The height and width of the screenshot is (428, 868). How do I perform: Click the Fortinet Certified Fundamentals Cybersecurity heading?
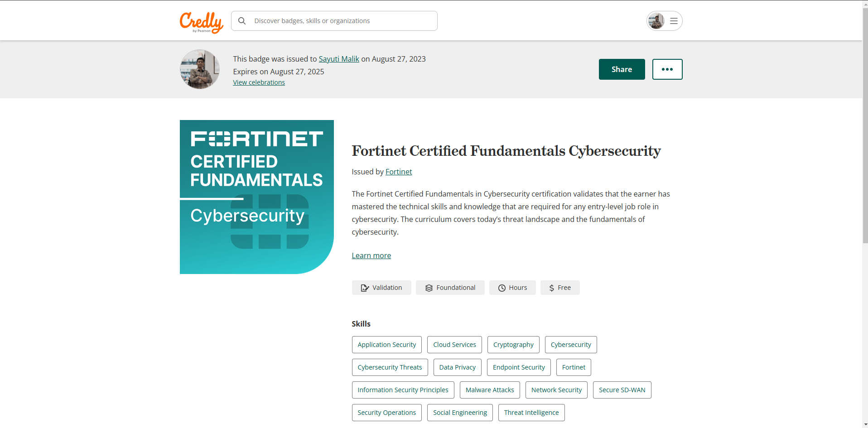(x=506, y=151)
